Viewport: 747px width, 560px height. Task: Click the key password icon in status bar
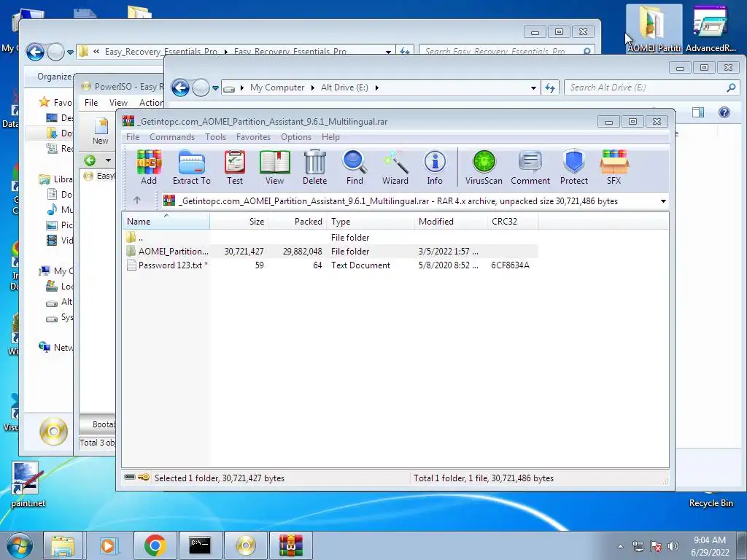point(144,477)
